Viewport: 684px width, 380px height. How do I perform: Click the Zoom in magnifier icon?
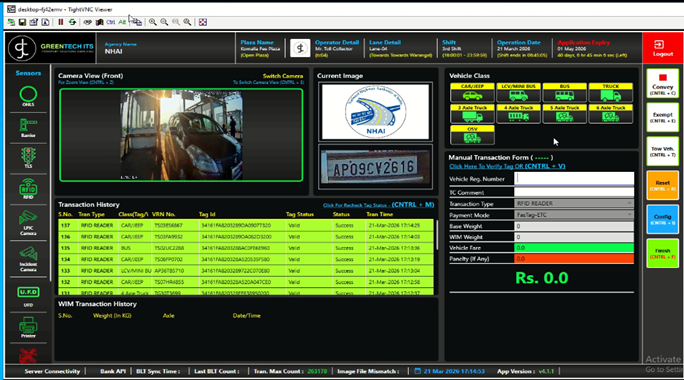point(153,22)
